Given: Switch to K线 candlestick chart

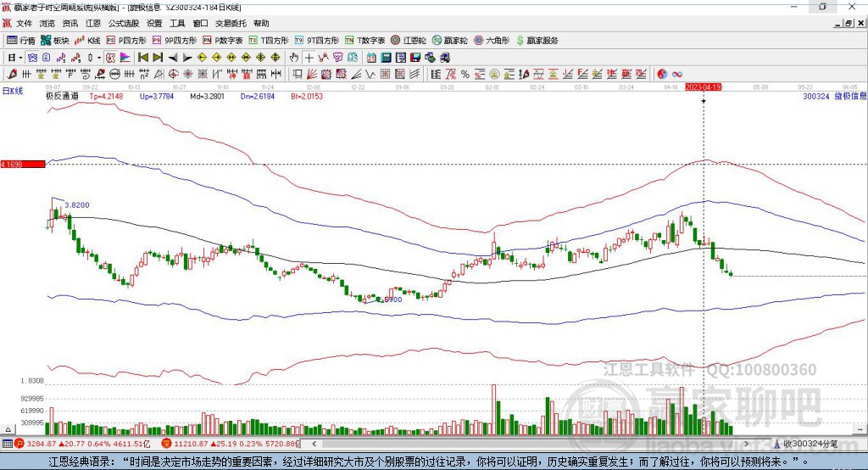Looking at the screenshot, I should click(x=87, y=41).
